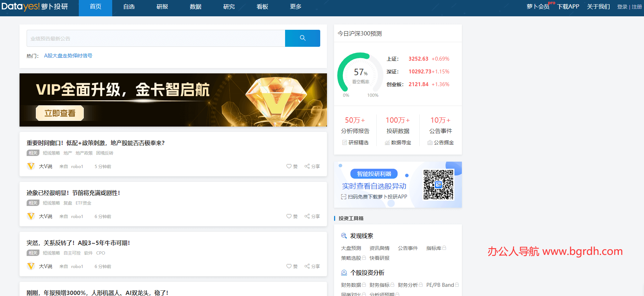Focus the 业绩预告最新公告 search field

(x=155, y=38)
